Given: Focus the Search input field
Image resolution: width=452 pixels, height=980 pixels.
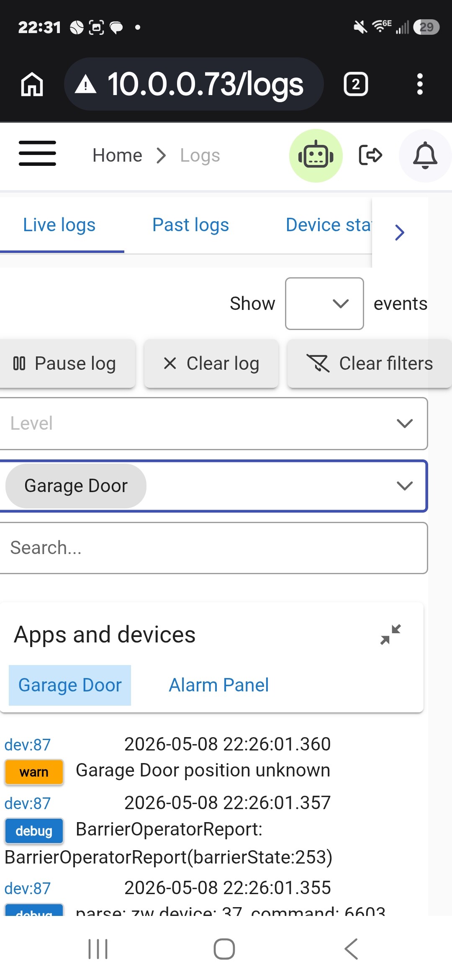Looking at the screenshot, I should [x=213, y=548].
